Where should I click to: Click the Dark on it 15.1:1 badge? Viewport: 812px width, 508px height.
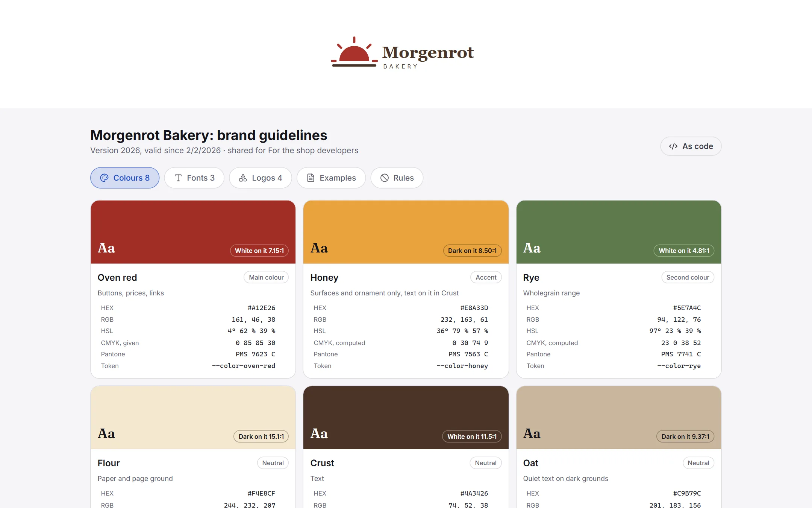coord(261,437)
